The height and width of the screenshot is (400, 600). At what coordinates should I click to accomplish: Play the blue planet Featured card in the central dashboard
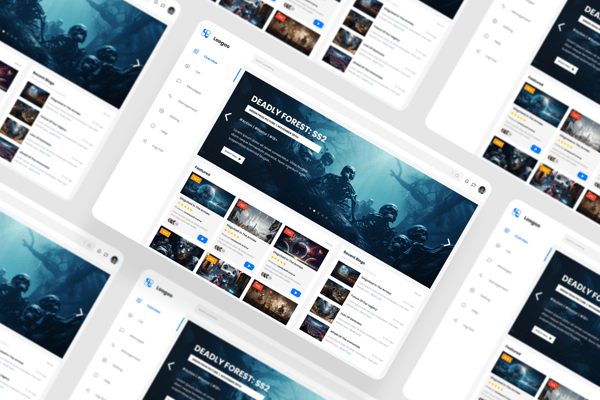202,239
